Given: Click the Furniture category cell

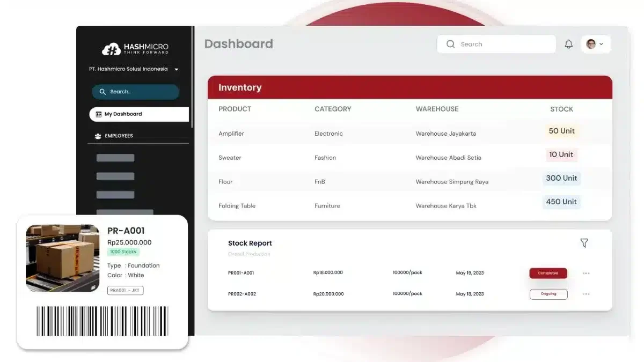Looking at the screenshot, I should [327, 206].
